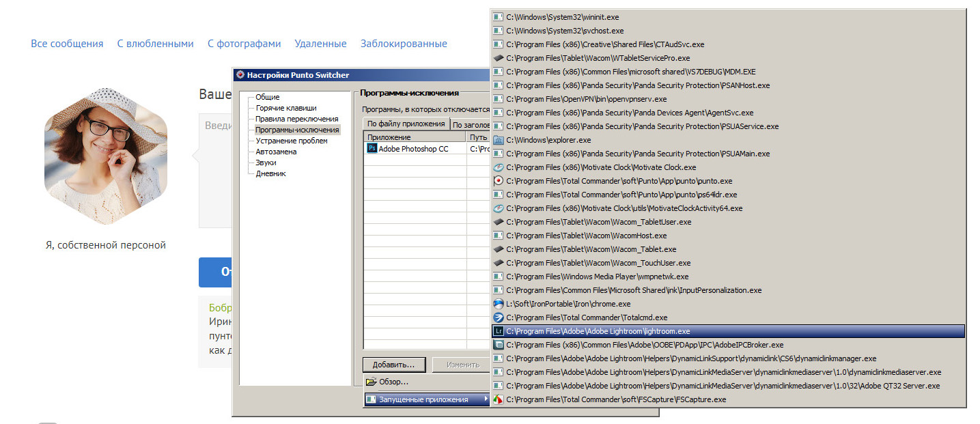The height and width of the screenshot is (424, 980).
Task: Open Устранение проблем settings section
Action: click(x=292, y=141)
